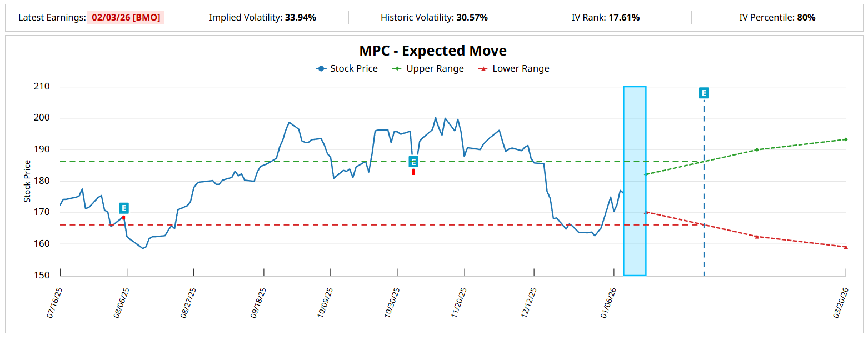Click the IV Percentile 80% stat
The width and height of the screenshot is (868, 340).
(777, 17)
